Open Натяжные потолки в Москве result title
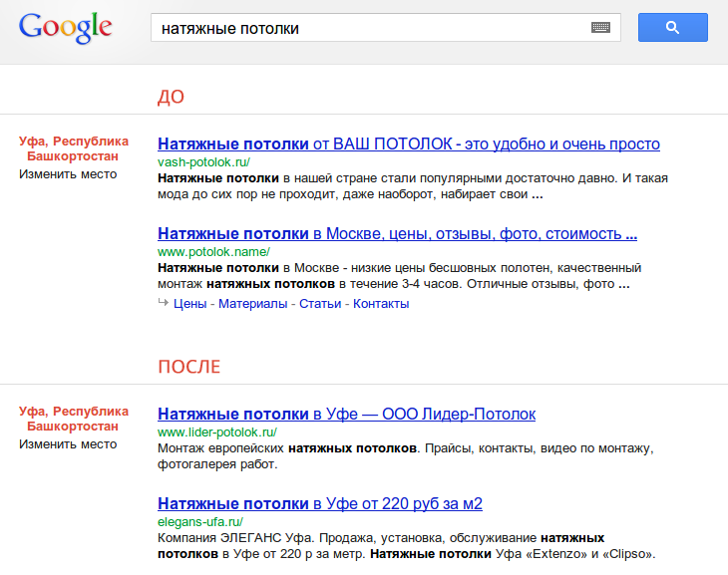The image size is (728, 575). [398, 233]
